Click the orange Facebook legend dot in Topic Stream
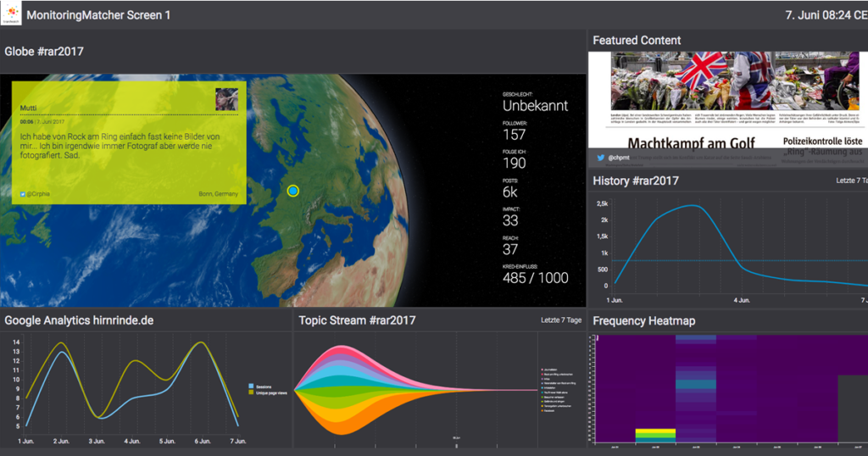Image resolution: width=868 pixels, height=456 pixels. 542,410
